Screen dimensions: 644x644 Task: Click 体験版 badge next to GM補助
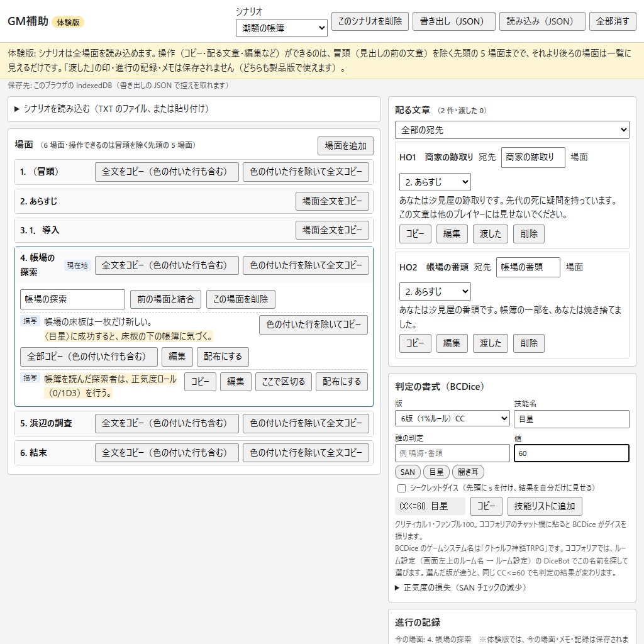[x=68, y=22]
